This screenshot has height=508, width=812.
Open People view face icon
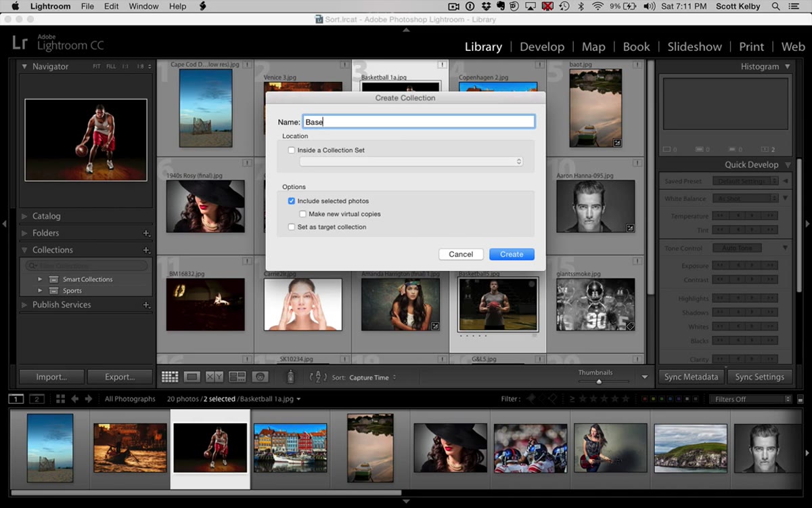point(260,377)
